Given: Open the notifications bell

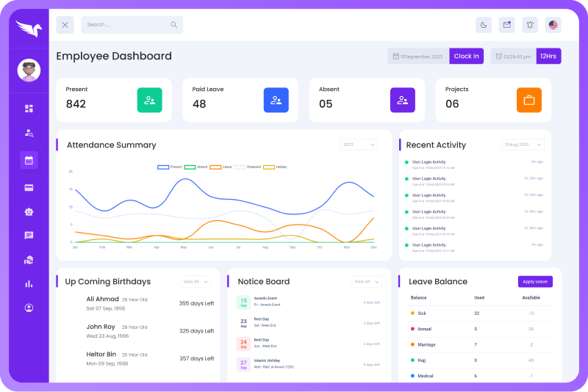Looking at the screenshot, I should (529, 25).
